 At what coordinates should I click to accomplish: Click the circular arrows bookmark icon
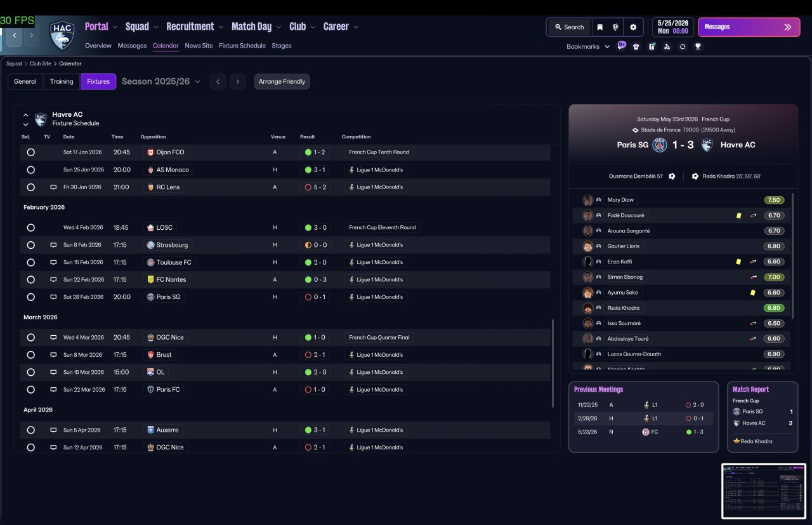[x=682, y=46]
